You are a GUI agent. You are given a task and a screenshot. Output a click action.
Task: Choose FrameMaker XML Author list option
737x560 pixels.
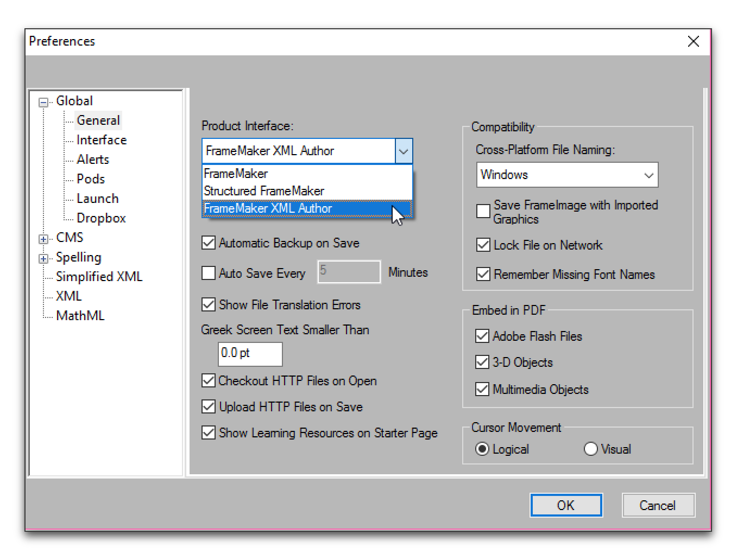[x=307, y=208]
